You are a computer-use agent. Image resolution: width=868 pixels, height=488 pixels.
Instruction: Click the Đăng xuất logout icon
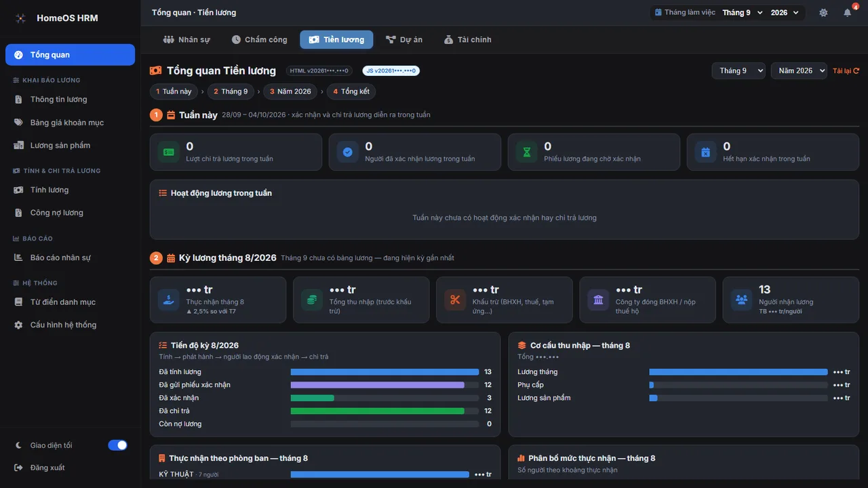point(18,468)
